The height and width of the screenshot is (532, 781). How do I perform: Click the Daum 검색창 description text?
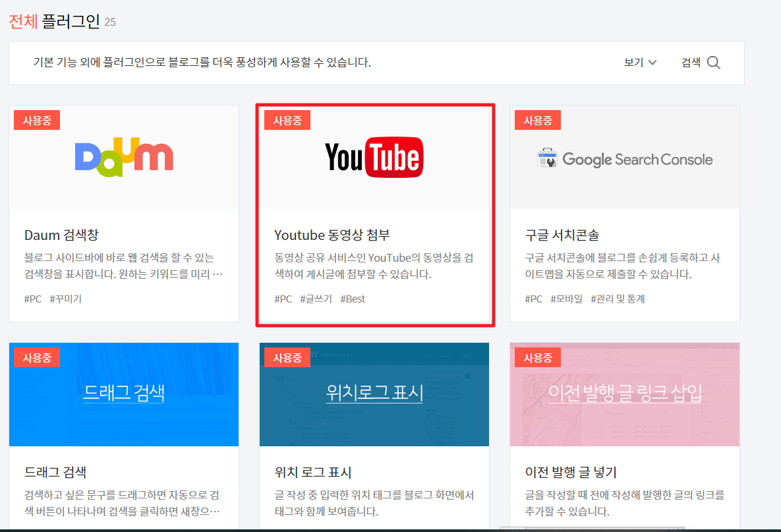(x=123, y=266)
